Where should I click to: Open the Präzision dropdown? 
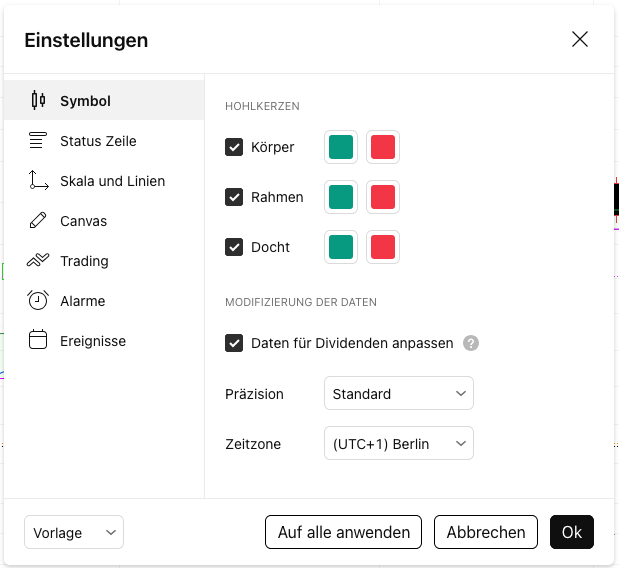(x=398, y=394)
